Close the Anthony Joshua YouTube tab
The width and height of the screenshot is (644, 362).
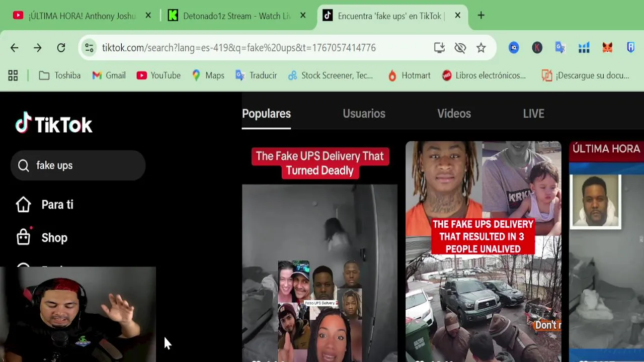[148, 16]
